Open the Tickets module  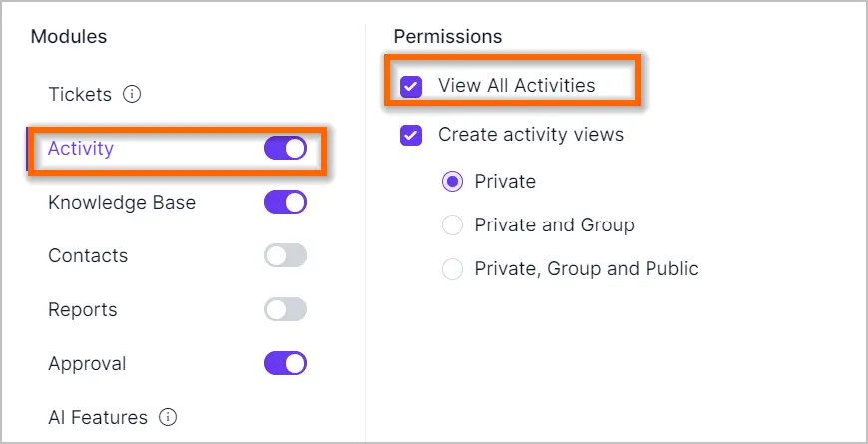(80, 94)
